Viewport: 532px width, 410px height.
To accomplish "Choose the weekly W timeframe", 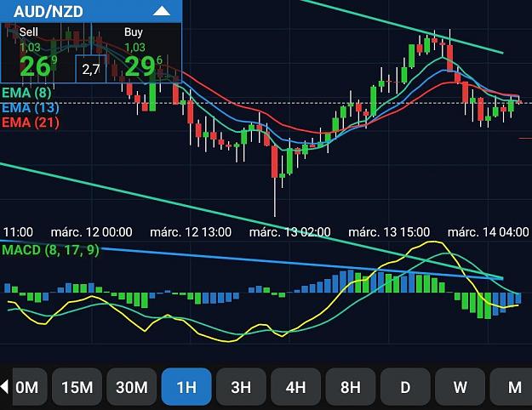I will click(460, 387).
